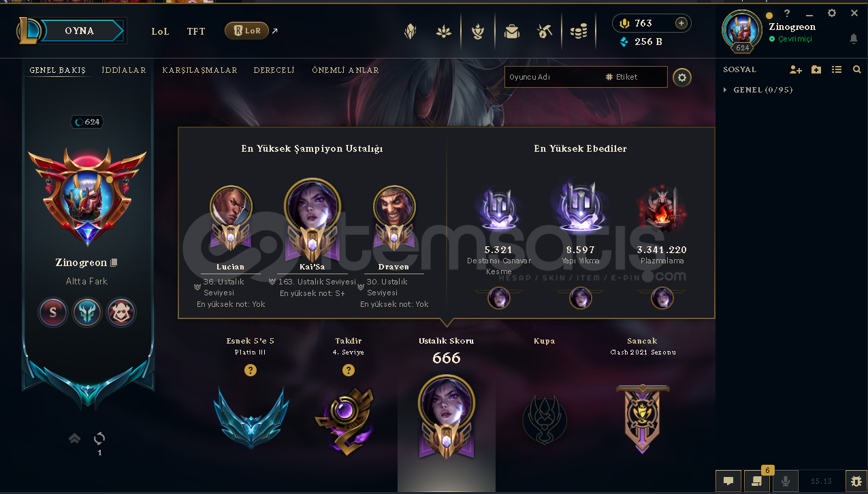Open profile search settings gear
The width and height of the screenshot is (868, 494).
point(682,78)
